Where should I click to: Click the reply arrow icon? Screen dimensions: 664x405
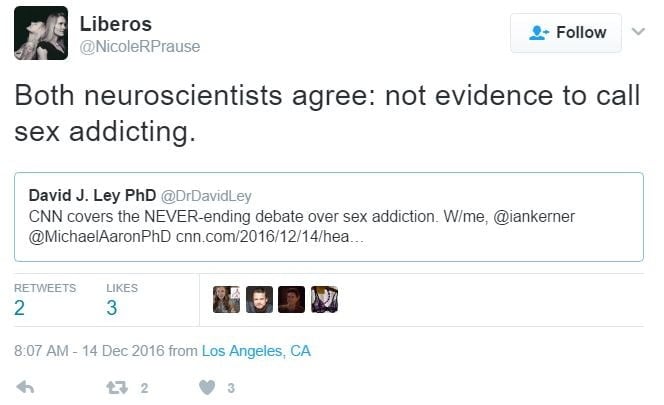point(27,387)
